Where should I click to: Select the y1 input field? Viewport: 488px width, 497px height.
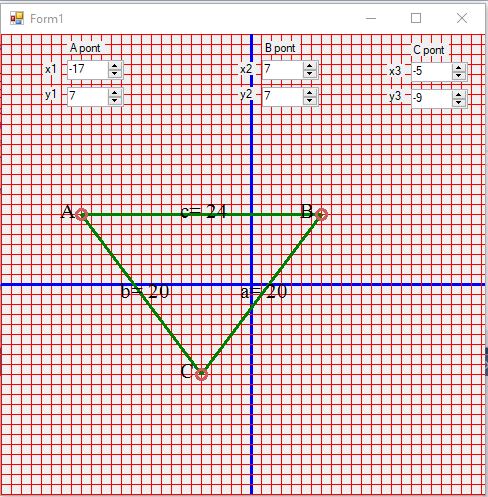pyautogui.click(x=88, y=97)
